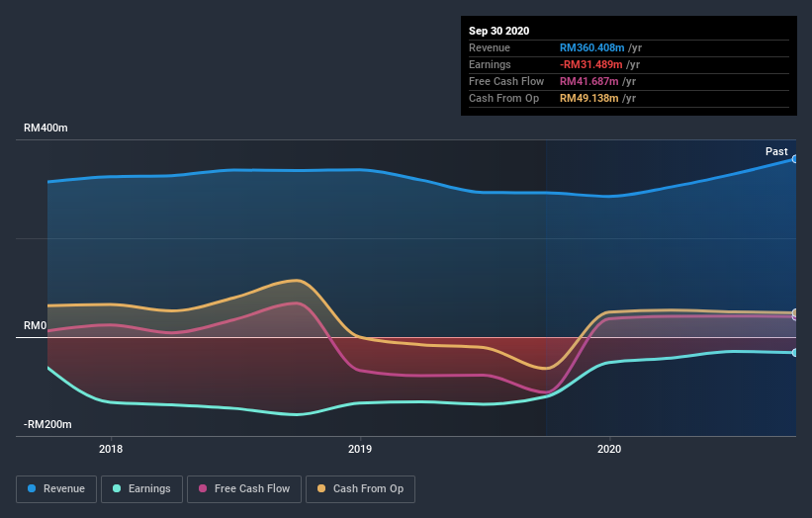Click the -RM200m y-axis label

47,424
